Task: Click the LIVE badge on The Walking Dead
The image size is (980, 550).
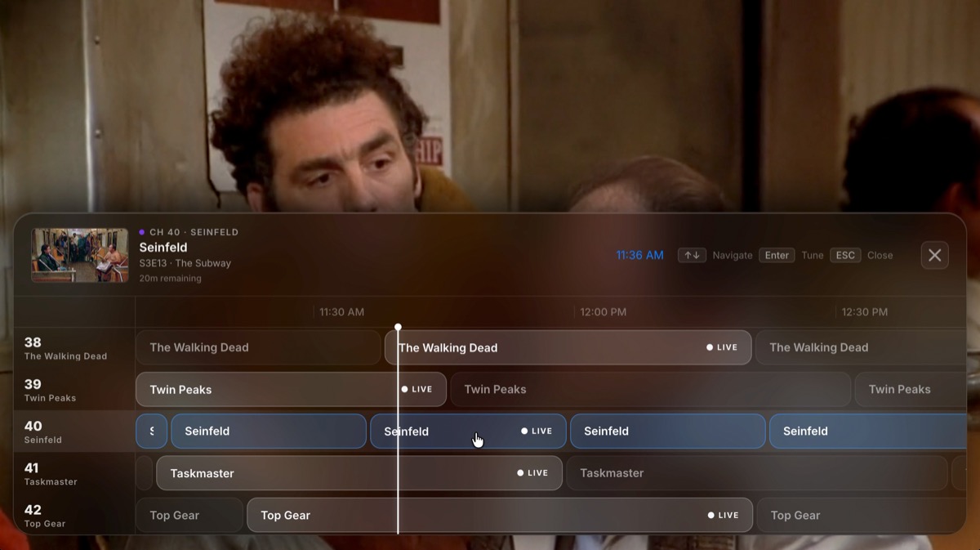Action: tap(723, 347)
